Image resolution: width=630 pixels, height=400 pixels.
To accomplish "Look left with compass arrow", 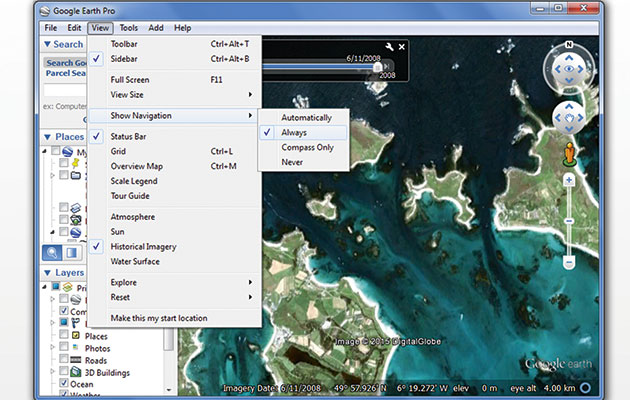I will (558, 69).
